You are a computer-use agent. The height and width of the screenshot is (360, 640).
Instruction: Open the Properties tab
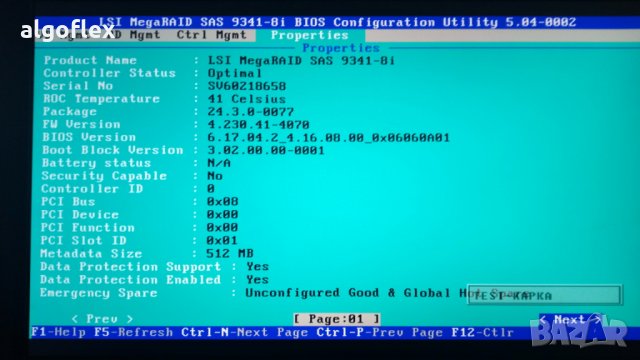310,36
